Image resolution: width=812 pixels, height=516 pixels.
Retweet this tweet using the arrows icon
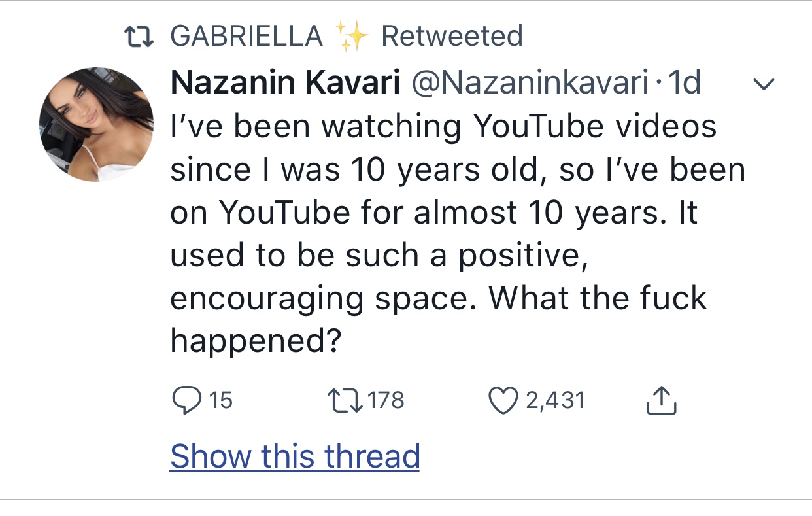343,400
